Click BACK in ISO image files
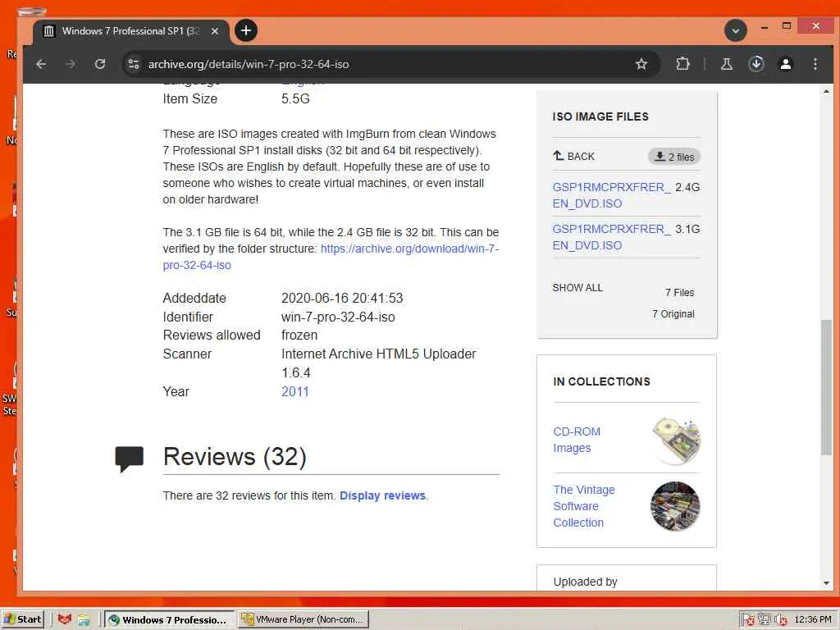Screen dimensions: 840x630 (x=573, y=156)
